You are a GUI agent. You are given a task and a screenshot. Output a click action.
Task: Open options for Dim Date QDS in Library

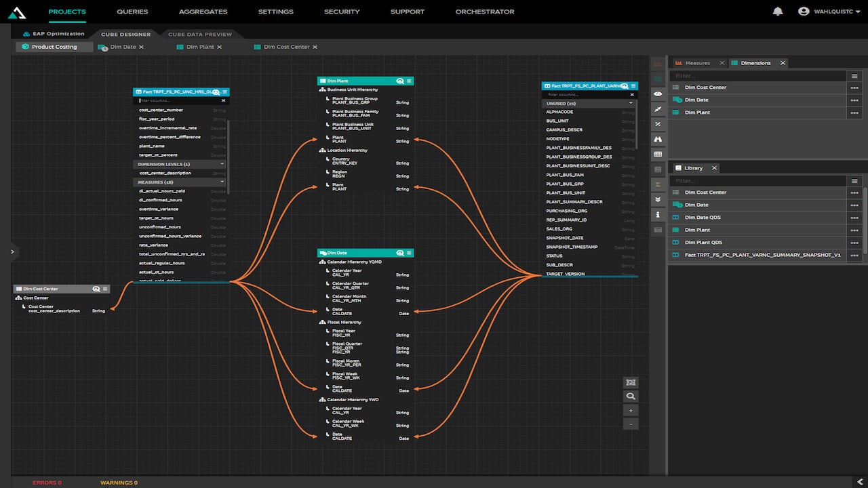coord(854,218)
